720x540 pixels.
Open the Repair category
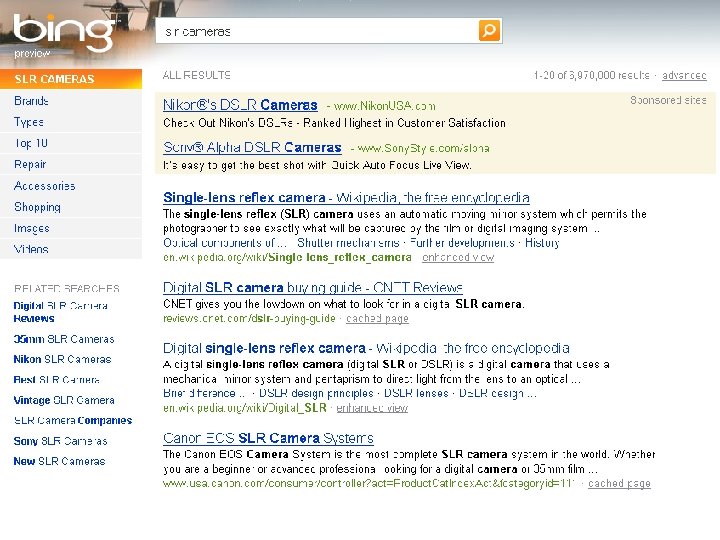point(30,164)
